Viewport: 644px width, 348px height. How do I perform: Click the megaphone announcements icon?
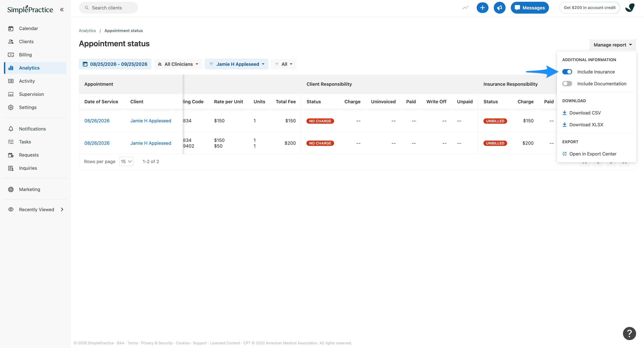(x=499, y=8)
